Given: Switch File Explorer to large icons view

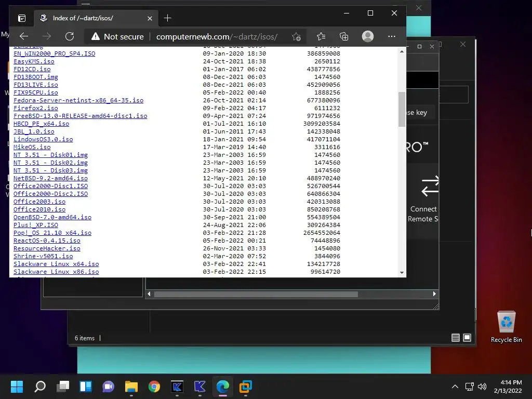Looking at the screenshot, I should pyautogui.click(x=467, y=338).
